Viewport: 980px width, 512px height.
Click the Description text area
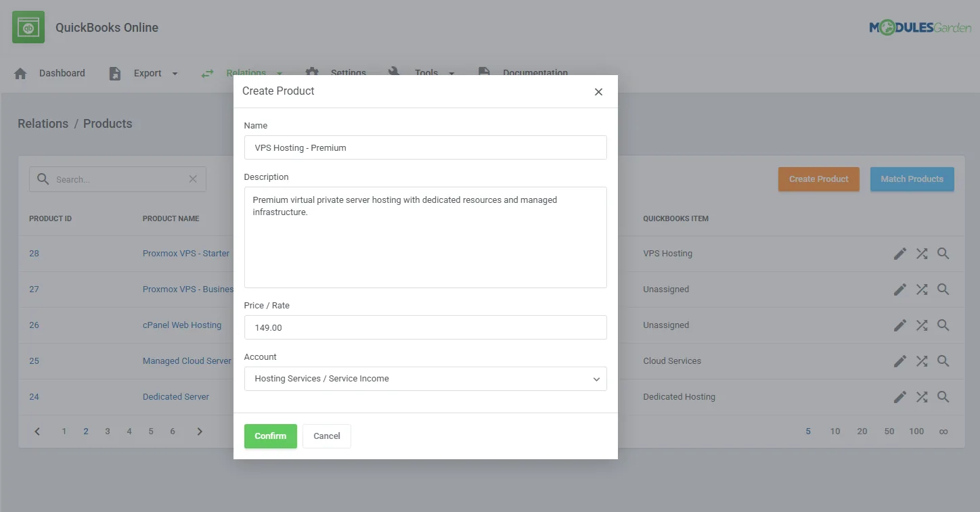425,237
